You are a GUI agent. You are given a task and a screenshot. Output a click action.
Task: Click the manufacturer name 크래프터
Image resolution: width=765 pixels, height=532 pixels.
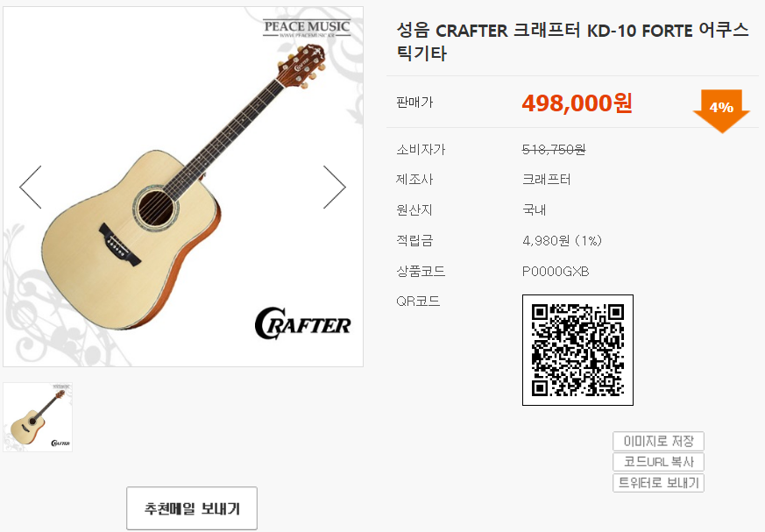[546, 180]
